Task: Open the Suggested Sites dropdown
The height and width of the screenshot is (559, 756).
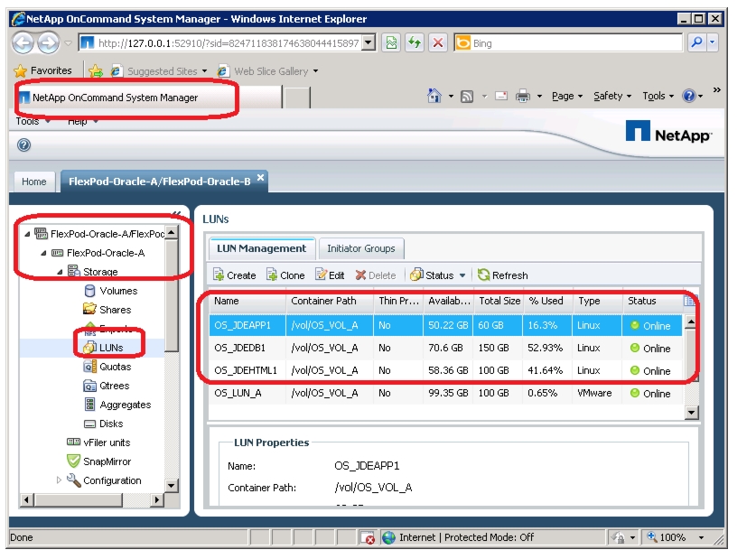Action: click(x=204, y=71)
